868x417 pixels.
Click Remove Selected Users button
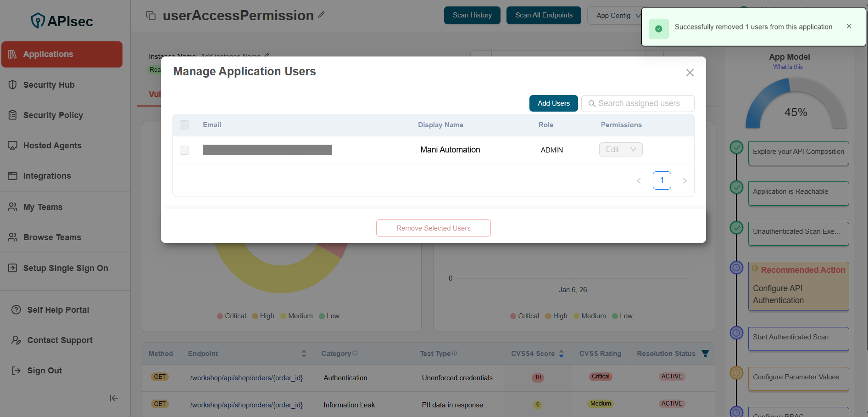[x=433, y=228]
